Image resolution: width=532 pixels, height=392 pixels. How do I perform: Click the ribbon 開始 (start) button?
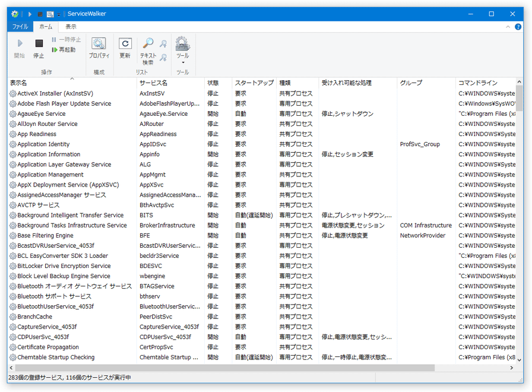(x=20, y=49)
